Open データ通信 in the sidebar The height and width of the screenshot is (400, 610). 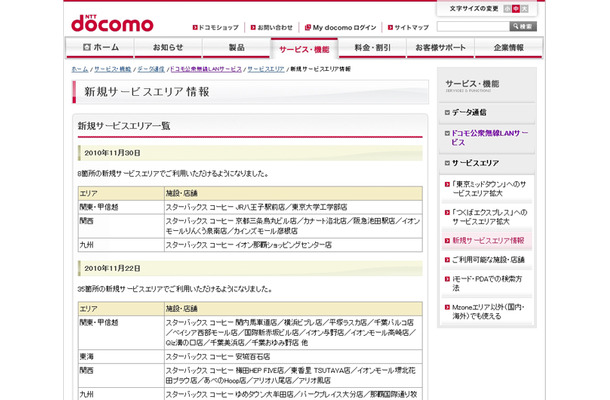[x=469, y=112]
